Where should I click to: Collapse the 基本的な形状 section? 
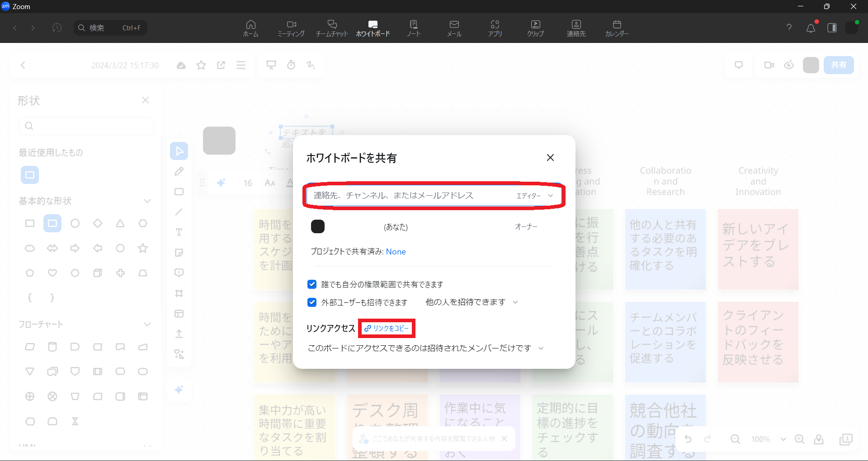pos(147,201)
